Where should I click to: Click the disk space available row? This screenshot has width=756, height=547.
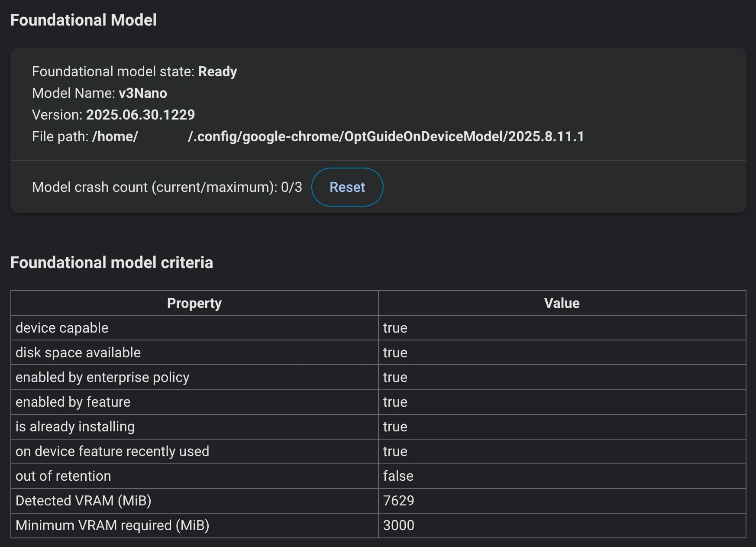(x=78, y=353)
